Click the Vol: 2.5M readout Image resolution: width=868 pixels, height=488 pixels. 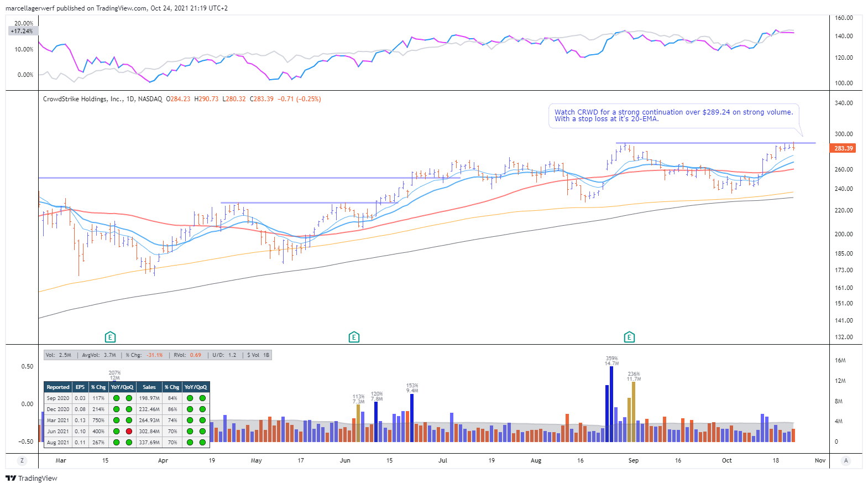coord(59,355)
